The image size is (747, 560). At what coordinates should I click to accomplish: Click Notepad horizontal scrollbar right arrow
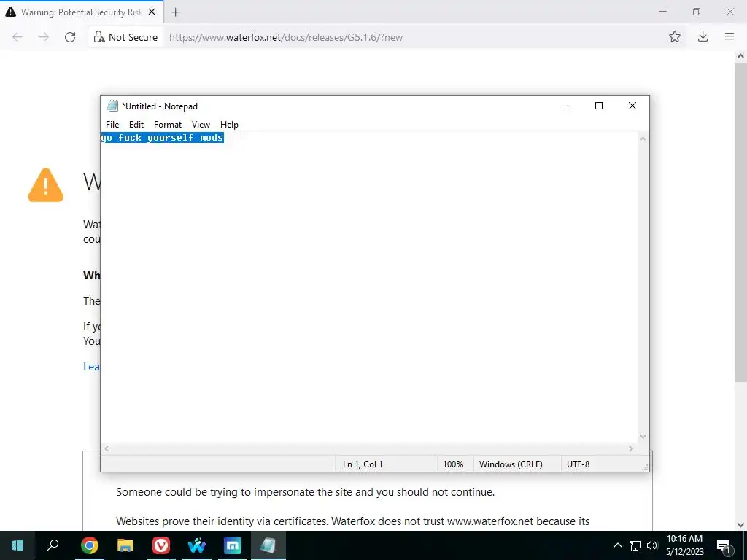click(x=631, y=448)
